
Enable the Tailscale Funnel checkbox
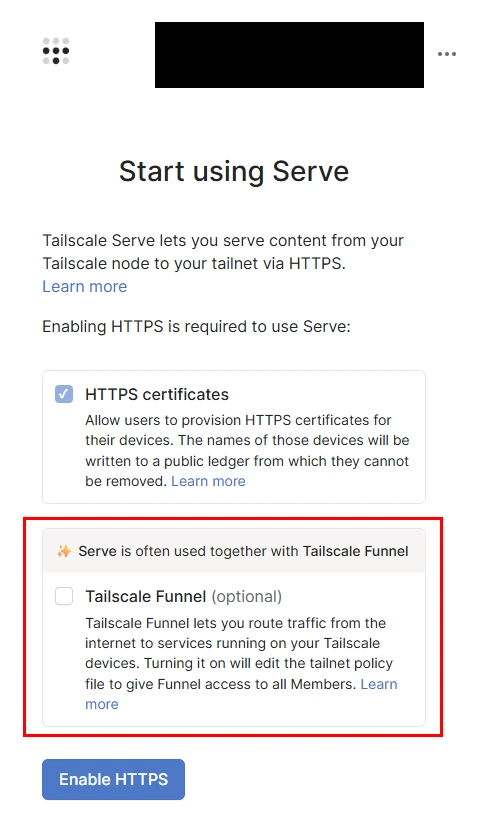64,597
